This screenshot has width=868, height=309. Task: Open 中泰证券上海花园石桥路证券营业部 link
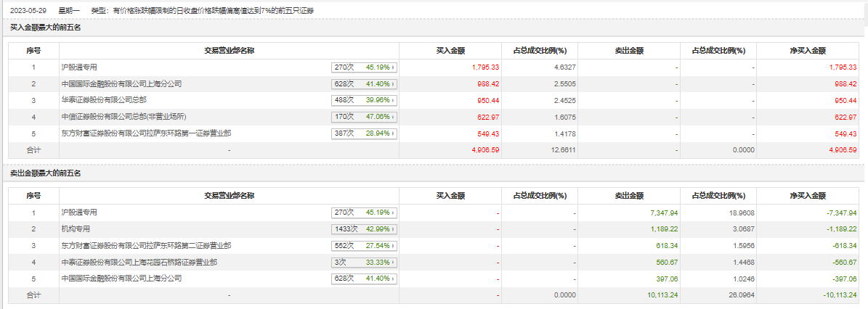point(139,262)
